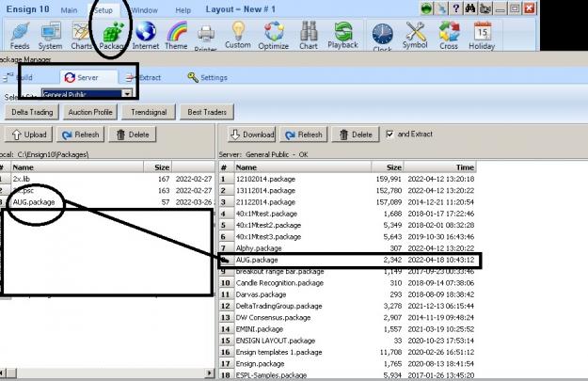The image size is (588, 381).
Task: Open the Internet globe icon
Action: point(146,36)
